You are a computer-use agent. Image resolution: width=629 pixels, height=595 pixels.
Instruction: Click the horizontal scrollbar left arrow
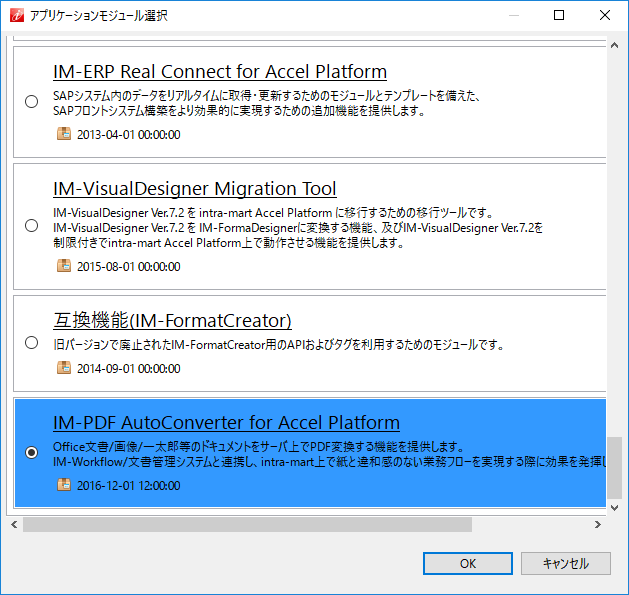tap(14, 524)
